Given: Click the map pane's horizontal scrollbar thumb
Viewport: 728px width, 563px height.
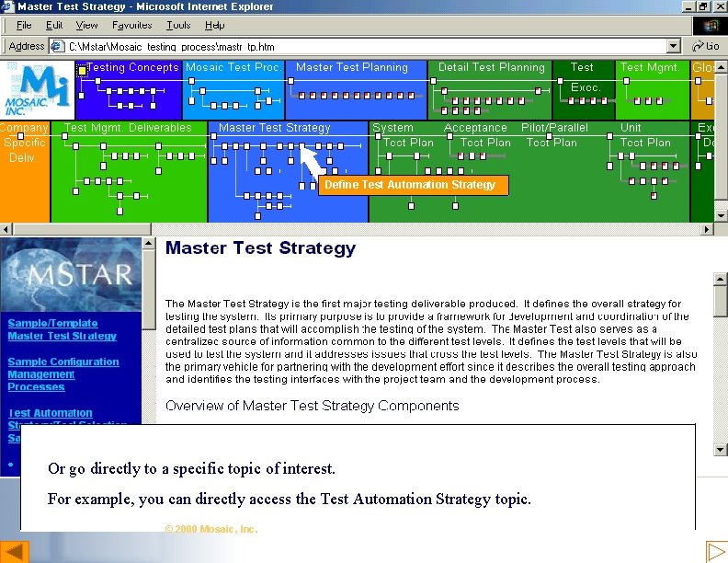Looking at the screenshot, I should 82,229.
